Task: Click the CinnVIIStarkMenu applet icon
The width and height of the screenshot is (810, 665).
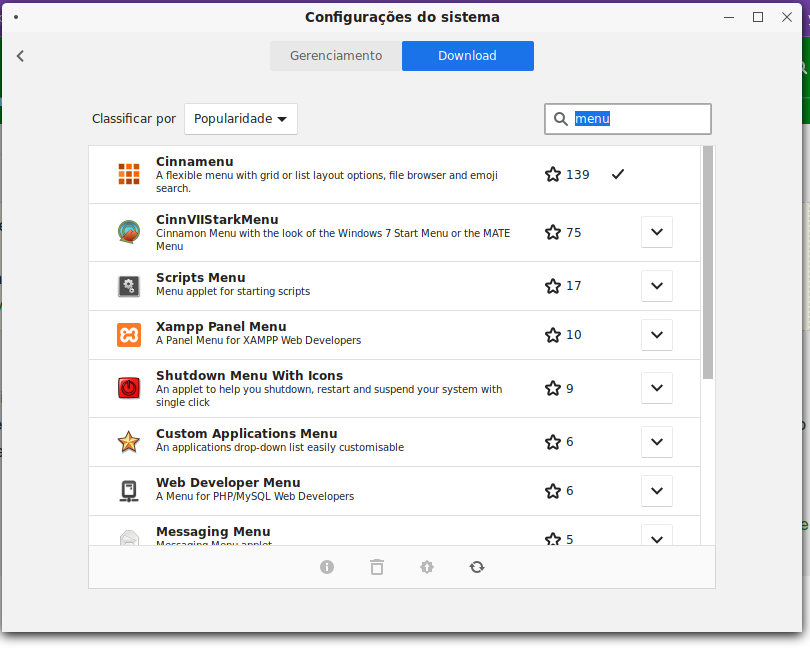Action: pyautogui.click(x=129, y=232)
